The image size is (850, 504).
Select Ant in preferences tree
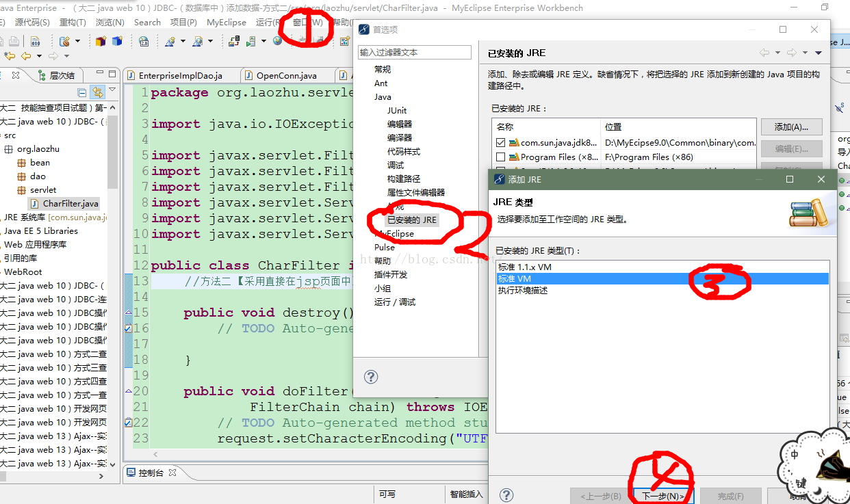click(x=381, y=83)
